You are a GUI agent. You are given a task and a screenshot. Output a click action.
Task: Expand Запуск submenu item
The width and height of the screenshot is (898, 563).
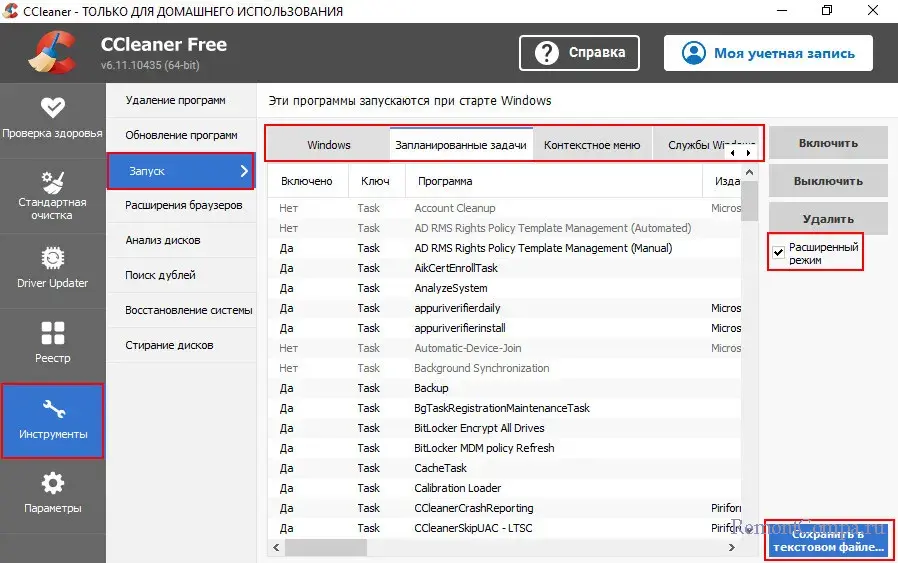[x=181, y=171]
